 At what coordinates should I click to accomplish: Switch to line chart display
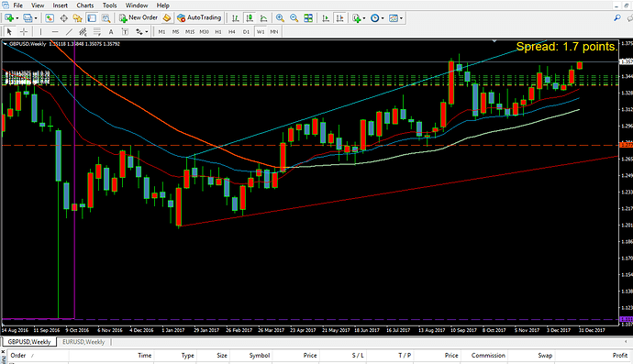(x=263, y=18)
